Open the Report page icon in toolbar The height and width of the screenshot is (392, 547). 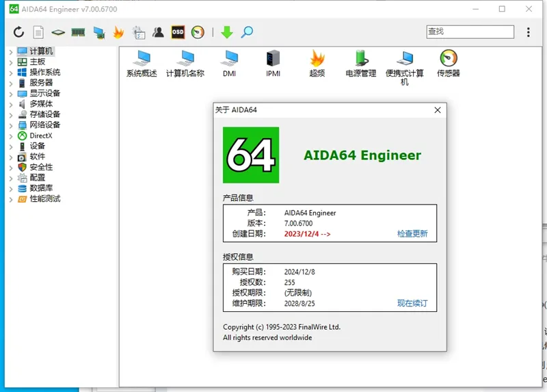coord(38,32)
